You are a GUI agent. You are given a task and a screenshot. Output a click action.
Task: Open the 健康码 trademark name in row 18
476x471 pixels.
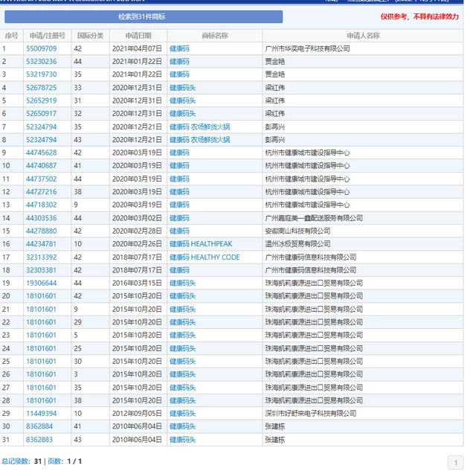tap(179, 270)
